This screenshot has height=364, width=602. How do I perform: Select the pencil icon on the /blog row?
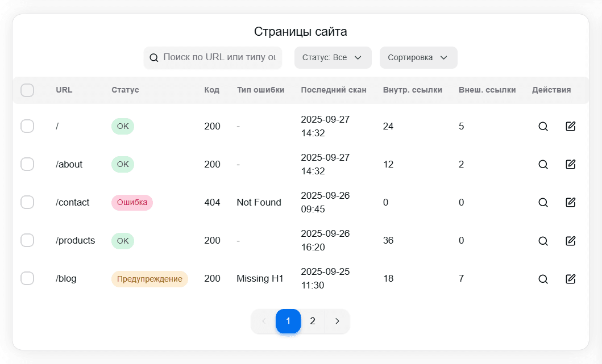[570, 279]
